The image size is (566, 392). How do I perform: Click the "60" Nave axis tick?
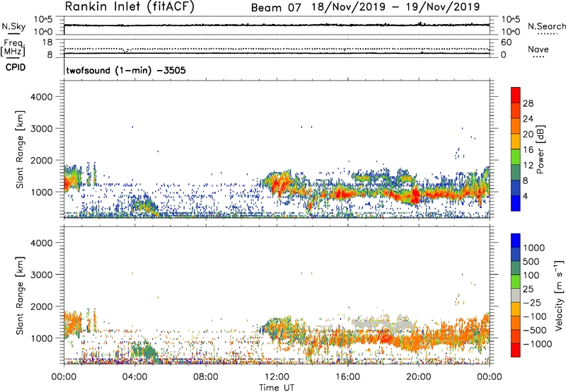coord(507,42)
